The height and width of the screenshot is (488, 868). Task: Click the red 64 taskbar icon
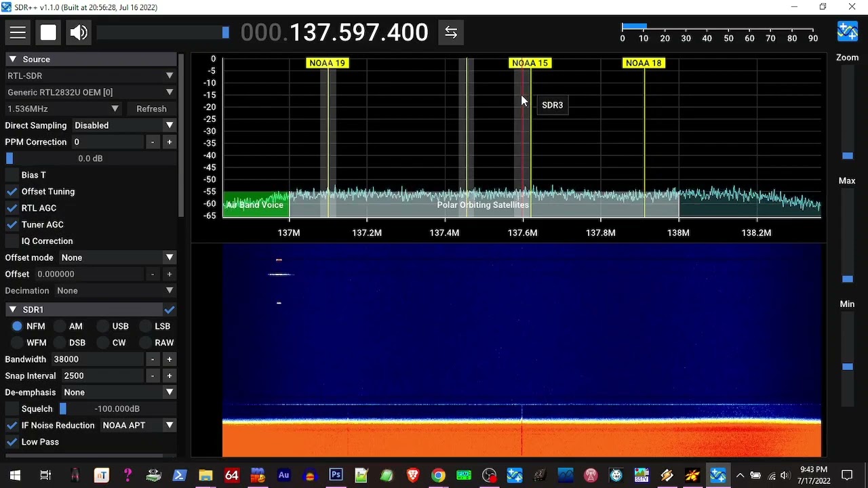pos(231,475)
